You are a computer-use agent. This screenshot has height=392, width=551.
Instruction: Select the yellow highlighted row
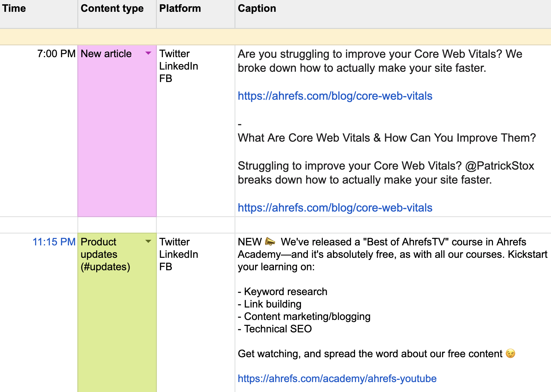[x=275, y=37]
